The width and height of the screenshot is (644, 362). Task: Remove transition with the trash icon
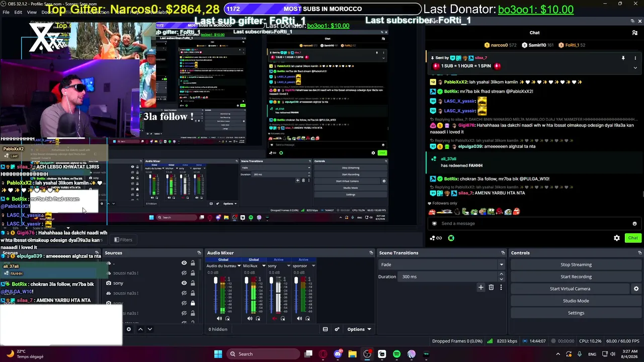tap(491, 288)
